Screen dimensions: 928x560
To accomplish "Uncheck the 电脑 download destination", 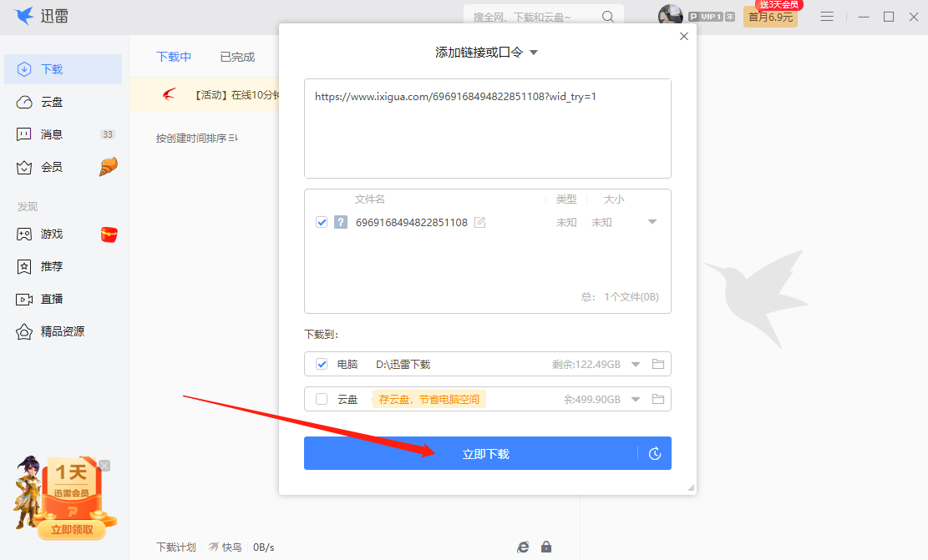I will (x=322, y=364).
